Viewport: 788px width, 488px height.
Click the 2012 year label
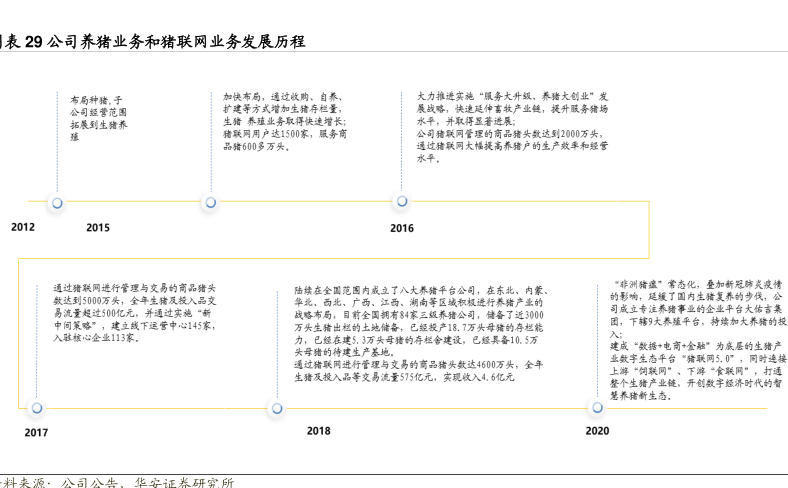tap(22, 227)
